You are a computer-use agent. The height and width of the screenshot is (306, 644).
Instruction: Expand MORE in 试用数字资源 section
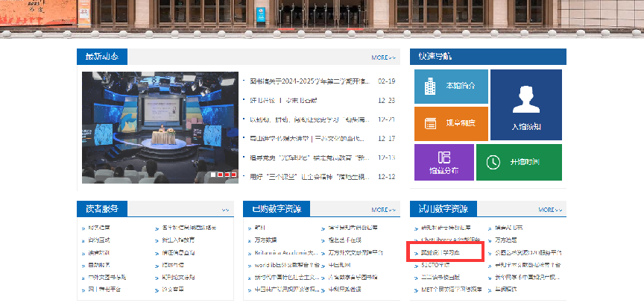(x=550, y=210)
